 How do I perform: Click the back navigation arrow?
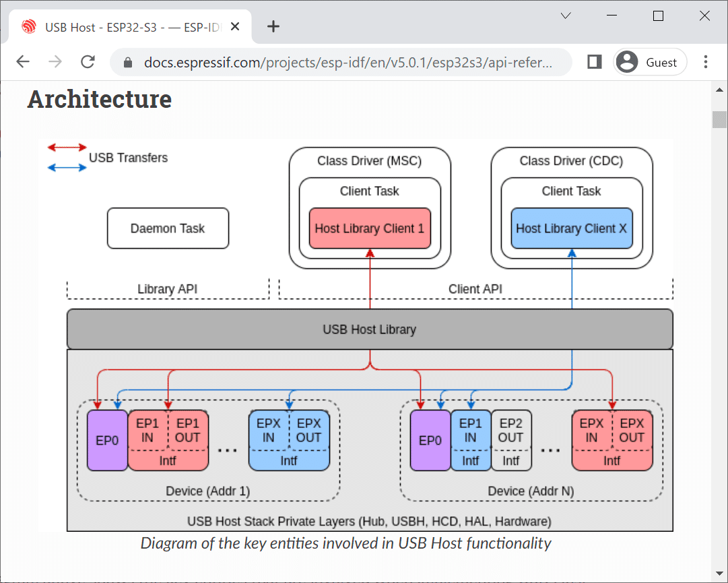[22, 61]
